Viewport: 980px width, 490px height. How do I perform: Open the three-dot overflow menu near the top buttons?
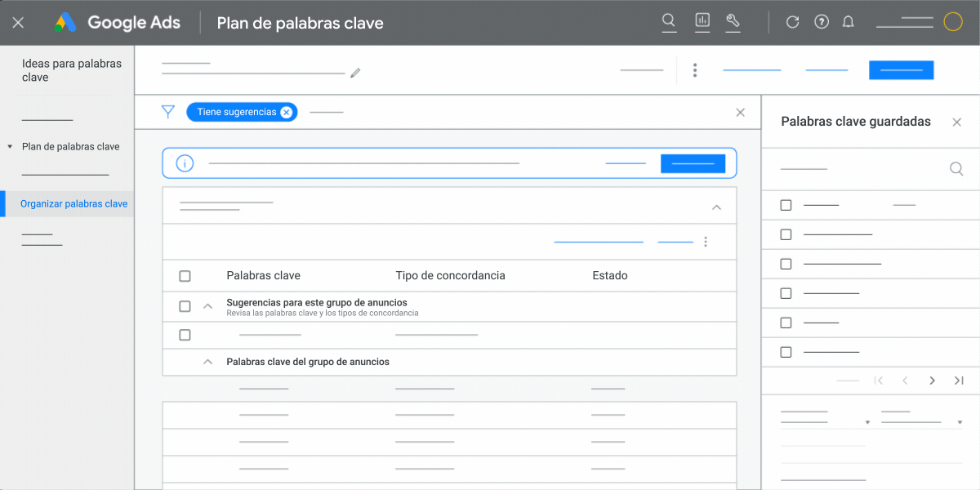click(695, 69)
